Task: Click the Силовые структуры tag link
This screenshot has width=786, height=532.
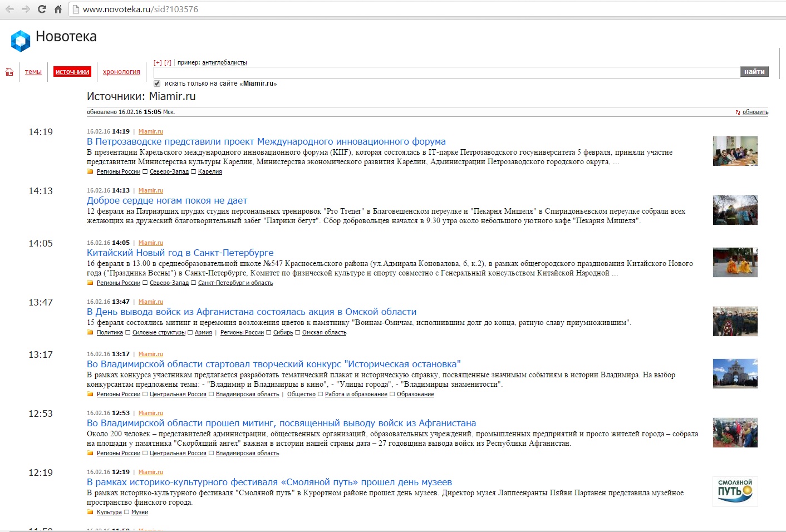Action: tap(159, 332)
